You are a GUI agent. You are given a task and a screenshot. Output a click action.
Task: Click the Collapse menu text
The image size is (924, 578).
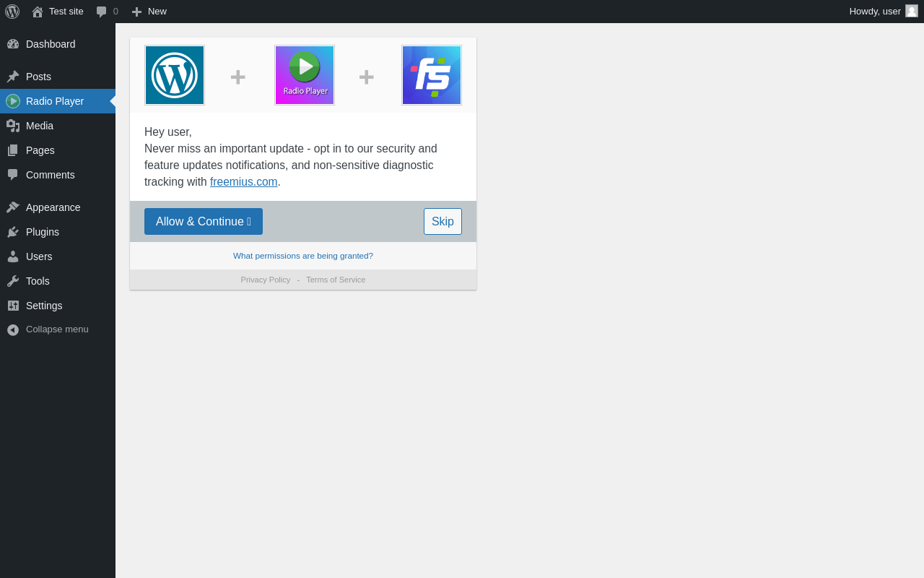pyautogui.click(x=57, y=329)
